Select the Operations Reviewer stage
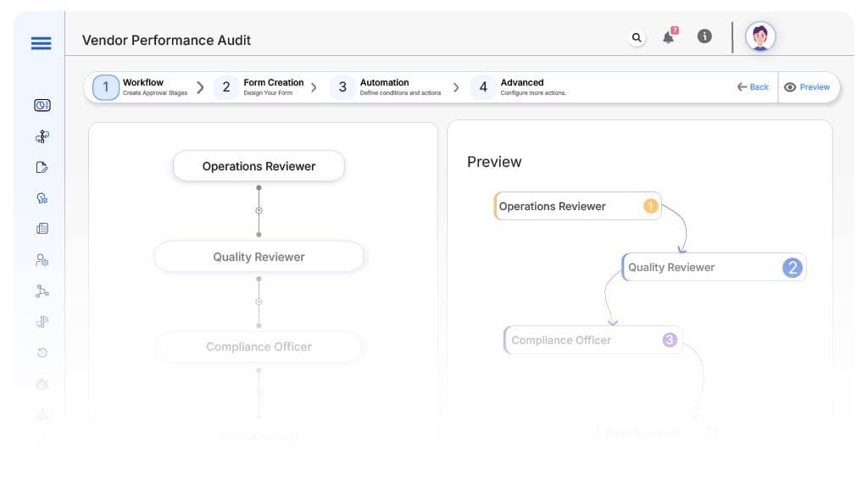Image resolution: width=868 pixels, height=488 pixels. click(x=259, y=166)
